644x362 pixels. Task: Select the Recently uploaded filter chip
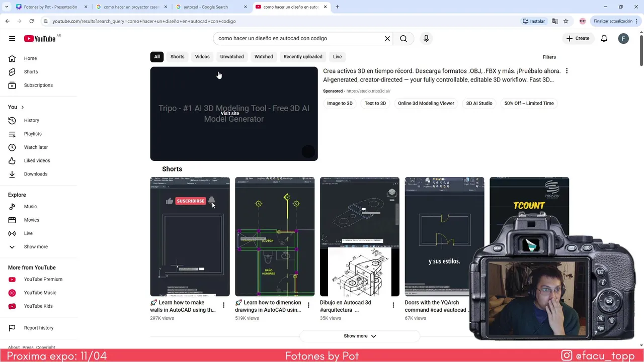303,57
